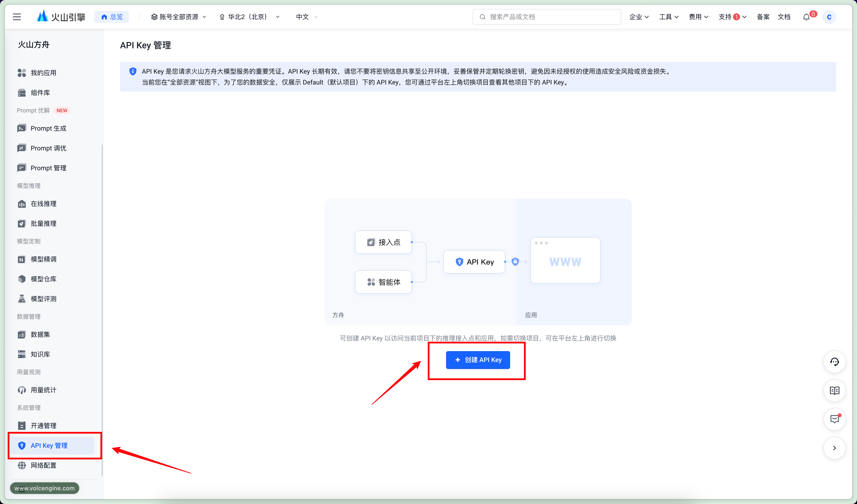Screen dimensions: 857x504
Task: Expand the 账号全部资源 project dropdown
Action: coord(179,17)
